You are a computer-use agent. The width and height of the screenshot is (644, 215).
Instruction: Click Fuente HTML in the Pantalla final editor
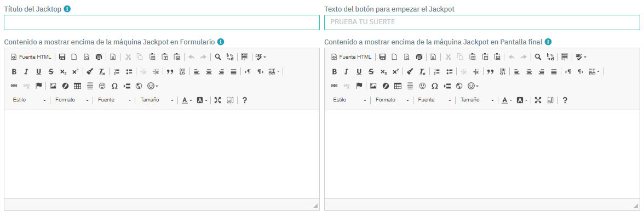coord(352,56)
